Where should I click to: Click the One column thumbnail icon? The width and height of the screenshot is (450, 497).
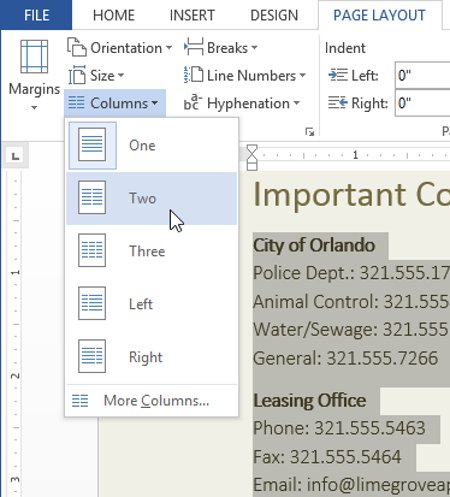pos(92,145)
